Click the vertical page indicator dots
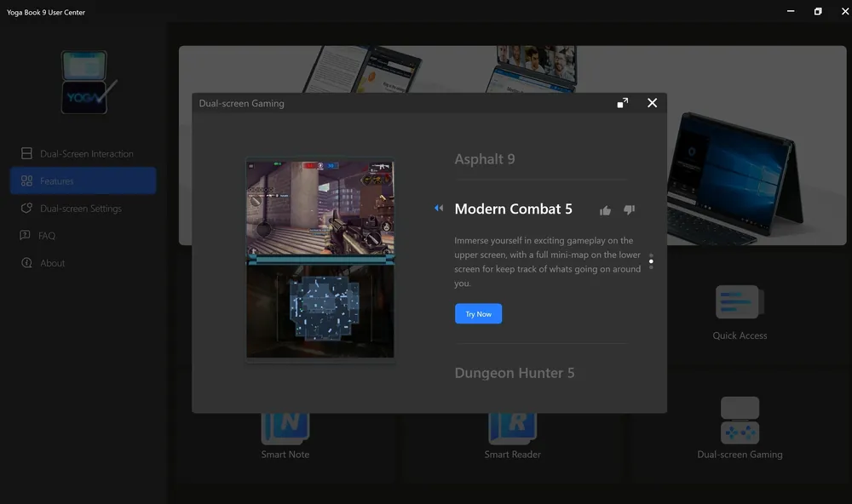The width and height of the screenshot is (852, 504). (651, 261)
